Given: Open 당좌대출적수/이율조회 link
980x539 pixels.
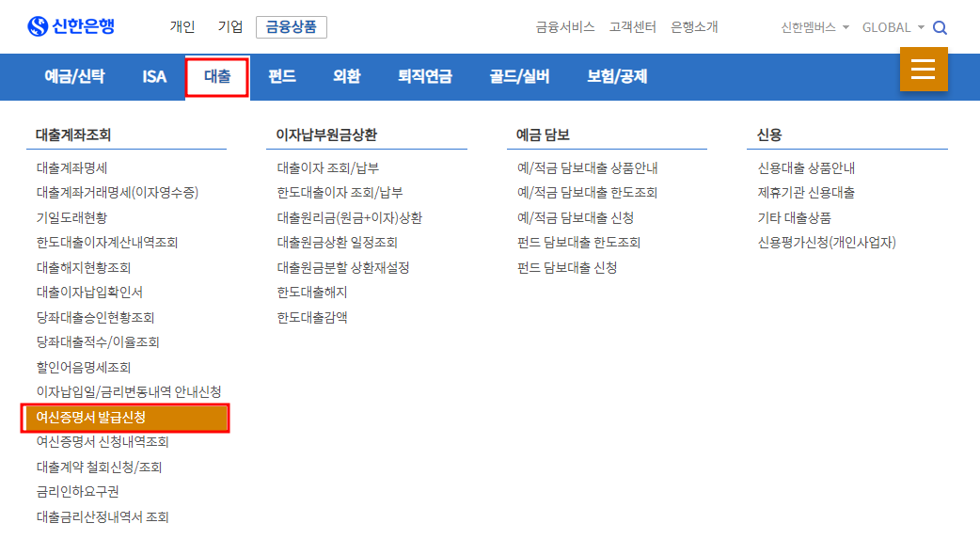Looking at the screenshot, I should coord(98,342).
